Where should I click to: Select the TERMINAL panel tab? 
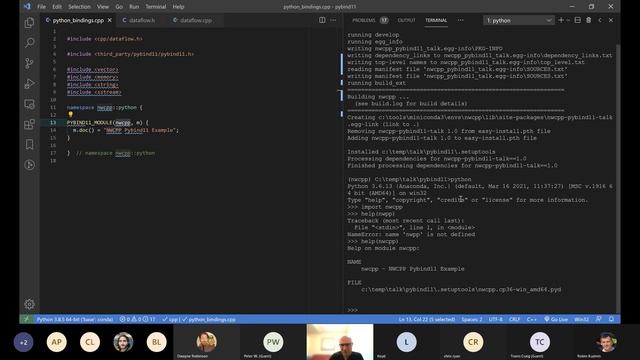point(436,20)
